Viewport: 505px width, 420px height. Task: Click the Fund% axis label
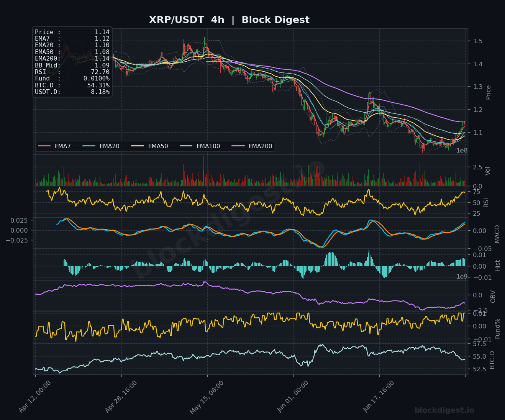coord(498,328)
